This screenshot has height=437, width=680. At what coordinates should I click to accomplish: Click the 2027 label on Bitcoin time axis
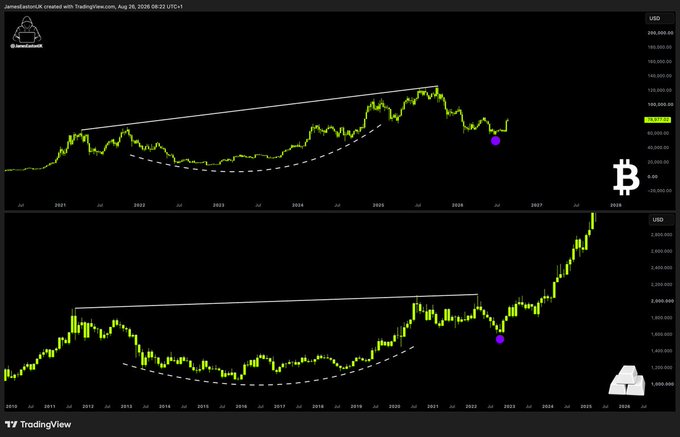(x=537, y=205)
